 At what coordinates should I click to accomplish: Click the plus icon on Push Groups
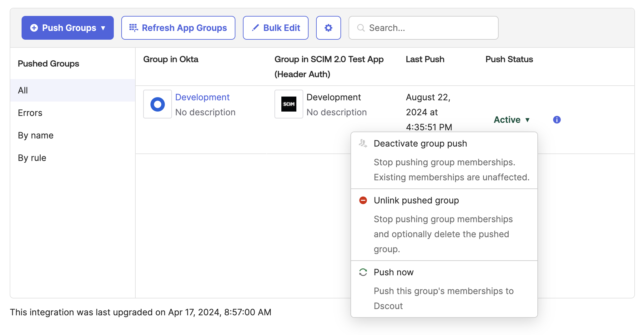34,28
